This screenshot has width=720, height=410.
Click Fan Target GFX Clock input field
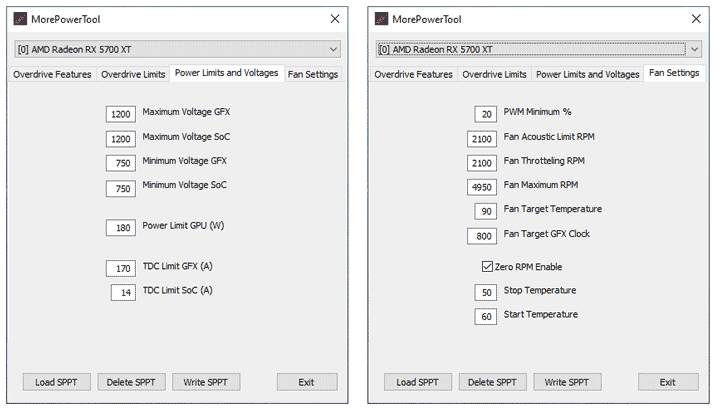coord(482,236)
